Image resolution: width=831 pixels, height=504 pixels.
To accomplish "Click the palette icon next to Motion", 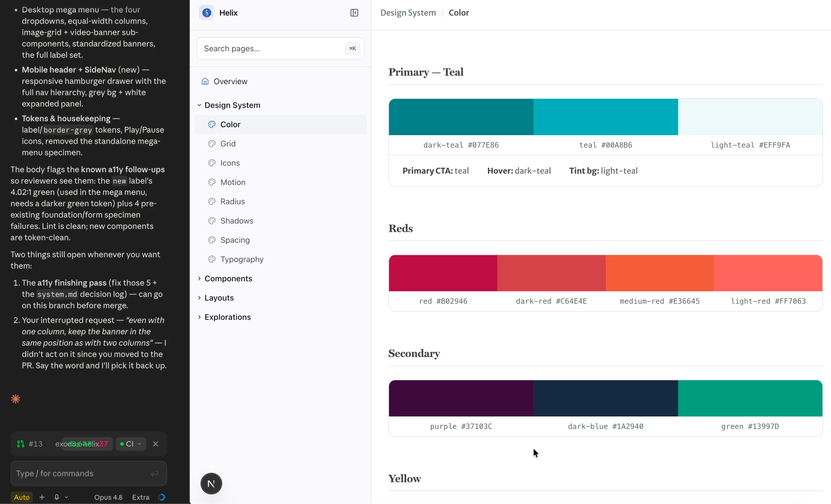I will 212,182.
